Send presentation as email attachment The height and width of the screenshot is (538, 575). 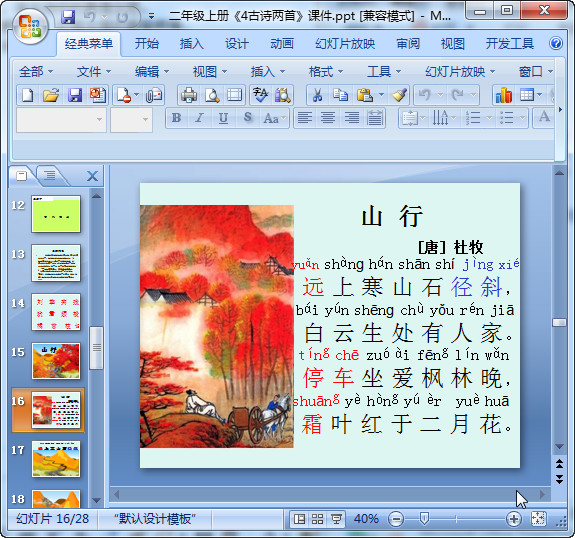click(154, 95)
